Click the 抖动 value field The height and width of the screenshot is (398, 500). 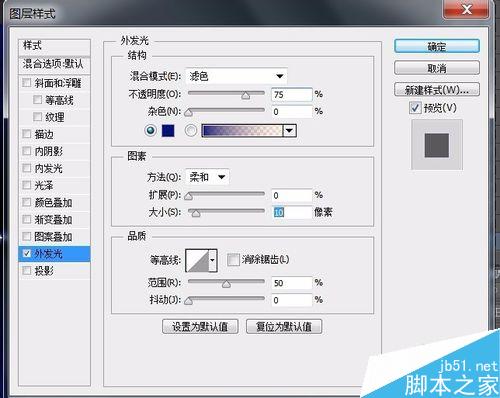[292, 300]
